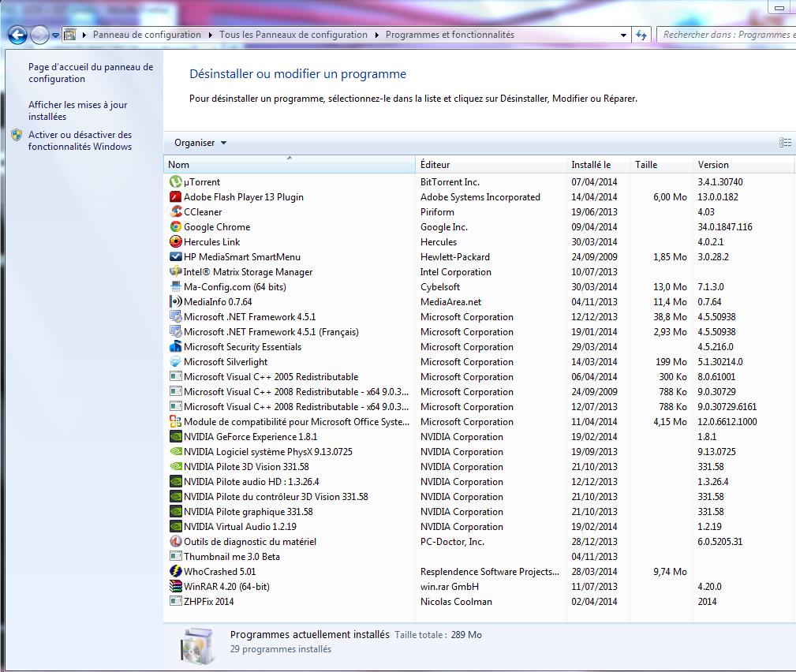796x672 pixels.
Task: Sort by the Version column header
Action: tap(743, 164)
